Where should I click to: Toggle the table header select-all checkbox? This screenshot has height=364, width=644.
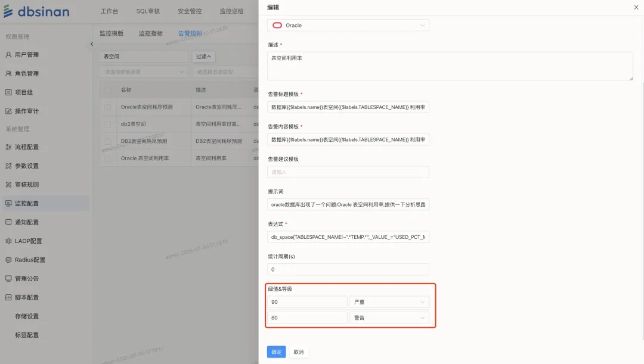pos(107,90)
